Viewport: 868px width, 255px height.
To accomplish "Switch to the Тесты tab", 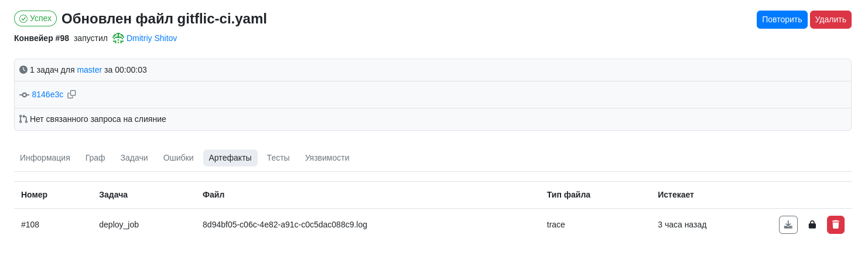I will point(278,158).
